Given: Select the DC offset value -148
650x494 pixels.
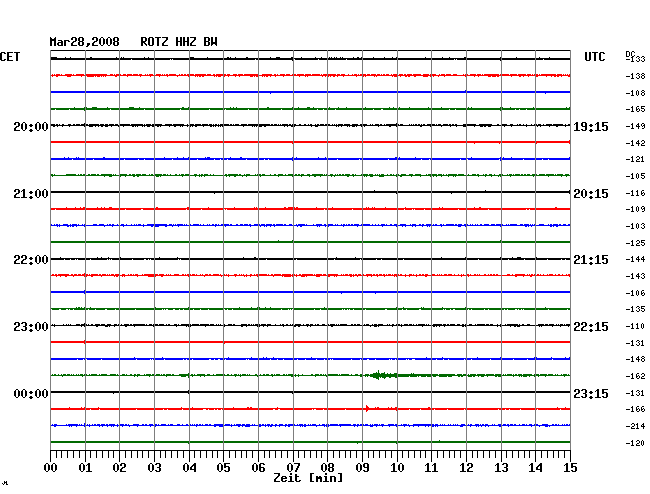Looking at the screenshot, I should pos(635,359).
